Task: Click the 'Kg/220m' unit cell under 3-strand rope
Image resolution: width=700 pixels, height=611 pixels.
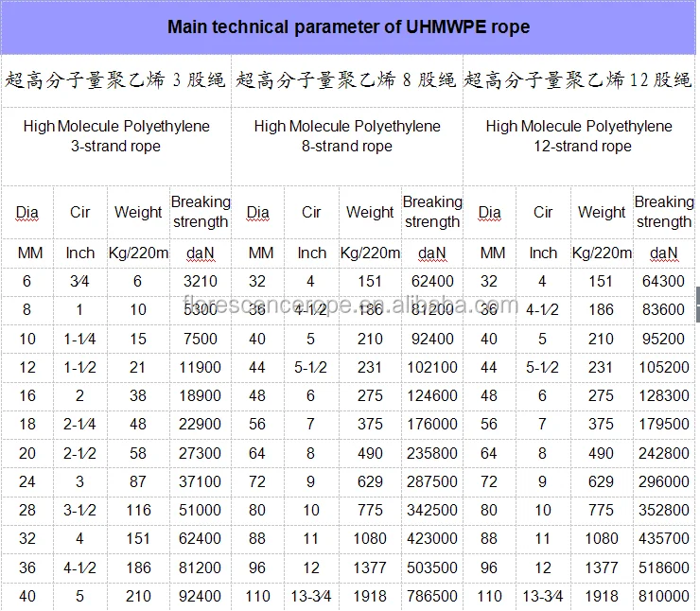Action: tap(138, 253)
